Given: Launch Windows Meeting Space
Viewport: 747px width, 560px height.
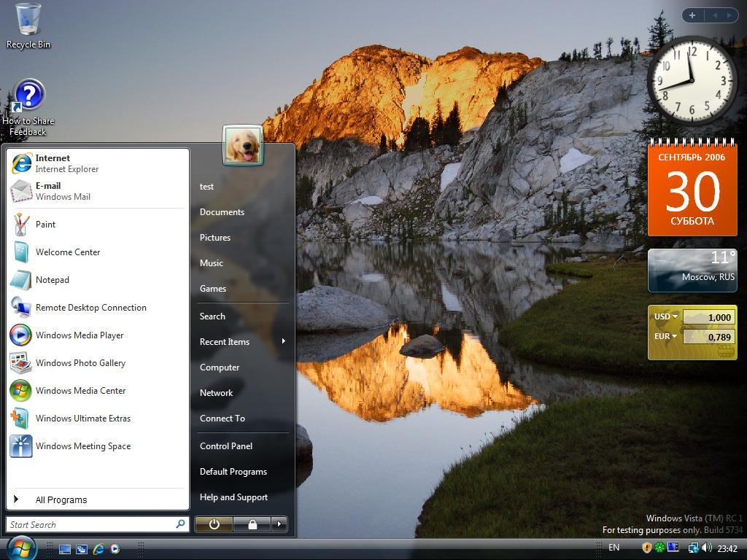Looking at the screenshot, I should pos(82,446).
